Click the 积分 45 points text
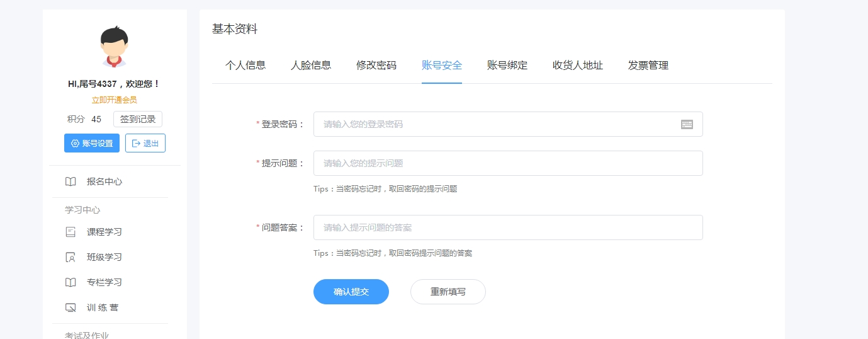Viewport: 868px width, 339px height. tap(84, 119)
